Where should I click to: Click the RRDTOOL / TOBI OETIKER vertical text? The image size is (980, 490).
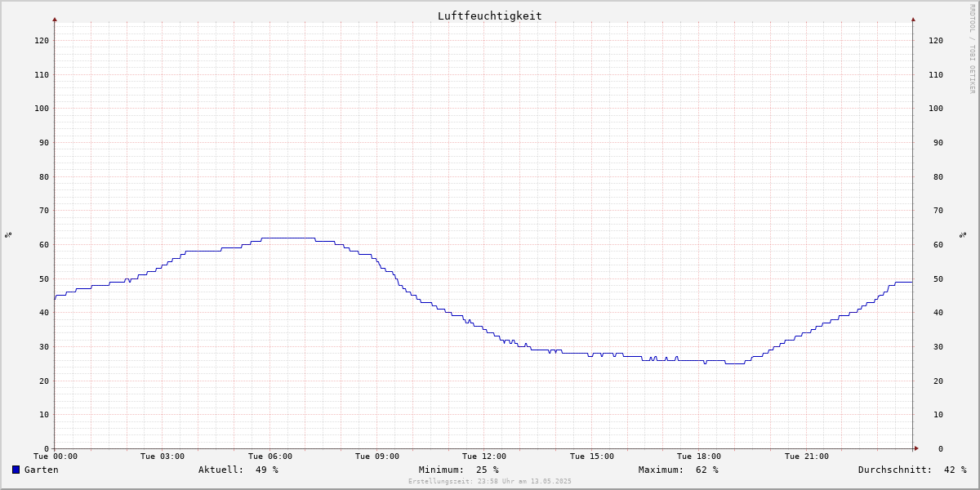972,48
